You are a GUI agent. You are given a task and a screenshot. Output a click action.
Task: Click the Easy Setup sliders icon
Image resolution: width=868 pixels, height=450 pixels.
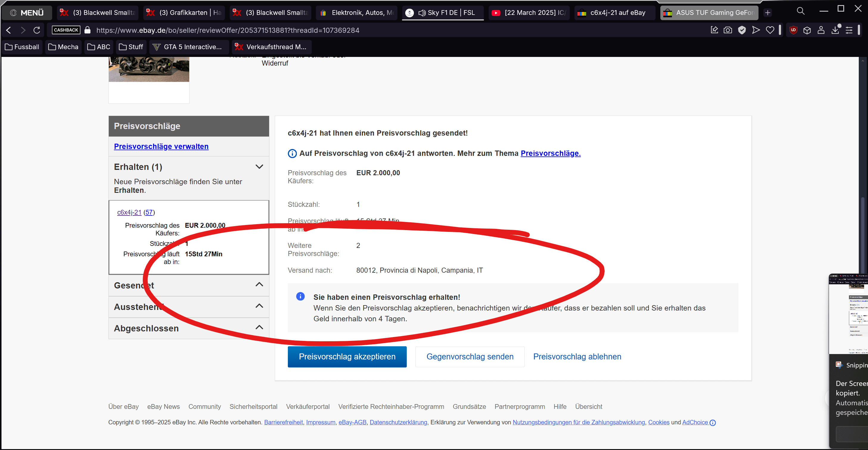click(849, 30)
